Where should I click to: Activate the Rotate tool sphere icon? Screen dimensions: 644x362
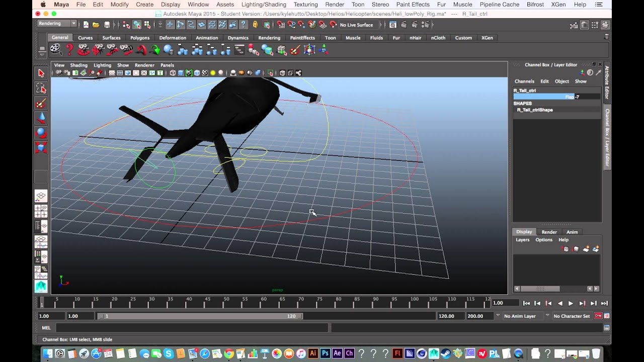(x=41, y=133)
